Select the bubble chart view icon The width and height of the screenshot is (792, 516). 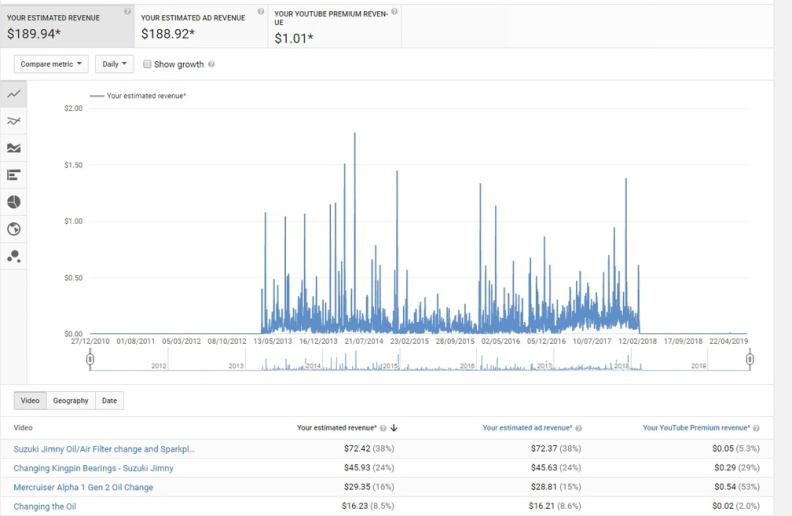point(14,256)
